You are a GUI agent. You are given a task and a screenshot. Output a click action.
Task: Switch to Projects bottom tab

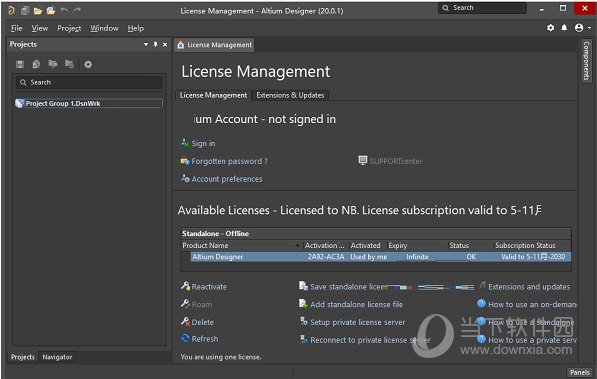(x=22, y=357)
